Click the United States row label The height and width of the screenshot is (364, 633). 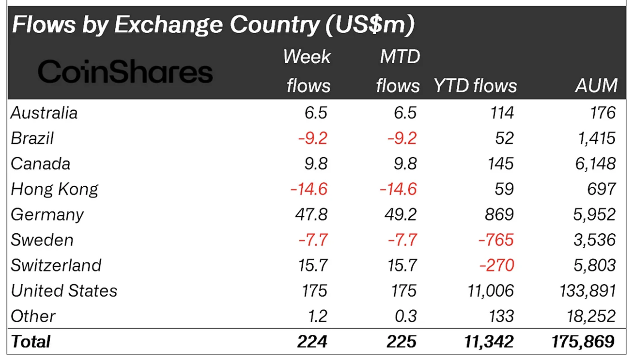64,291
